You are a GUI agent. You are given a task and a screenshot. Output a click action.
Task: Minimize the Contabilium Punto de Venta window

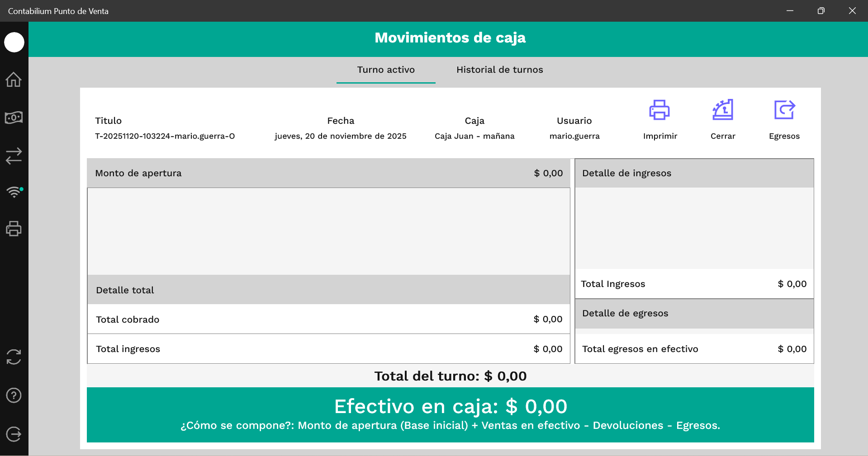(x=790, y=11)
